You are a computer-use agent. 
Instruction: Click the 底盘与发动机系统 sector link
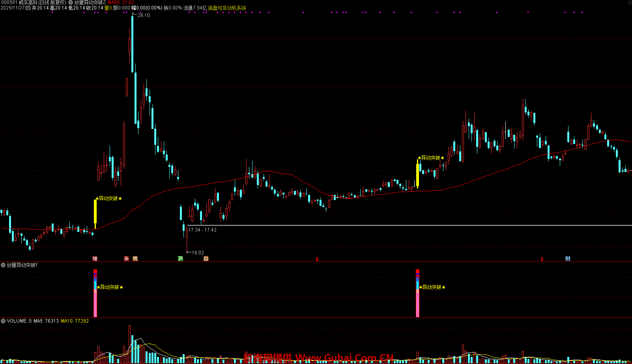pyautogui.click(x=227, y=8)
